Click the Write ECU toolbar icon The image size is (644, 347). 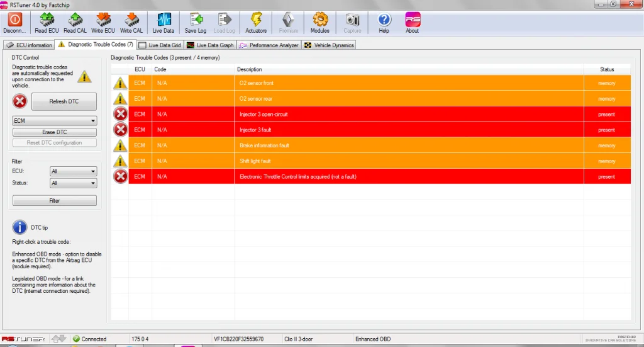[x=103, y=20]
